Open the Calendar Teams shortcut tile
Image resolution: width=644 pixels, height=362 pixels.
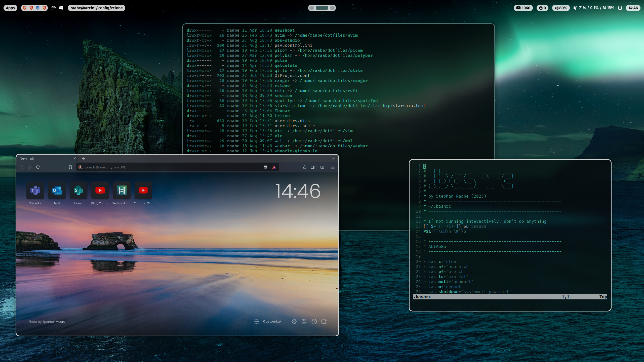[x=35, y=191]
